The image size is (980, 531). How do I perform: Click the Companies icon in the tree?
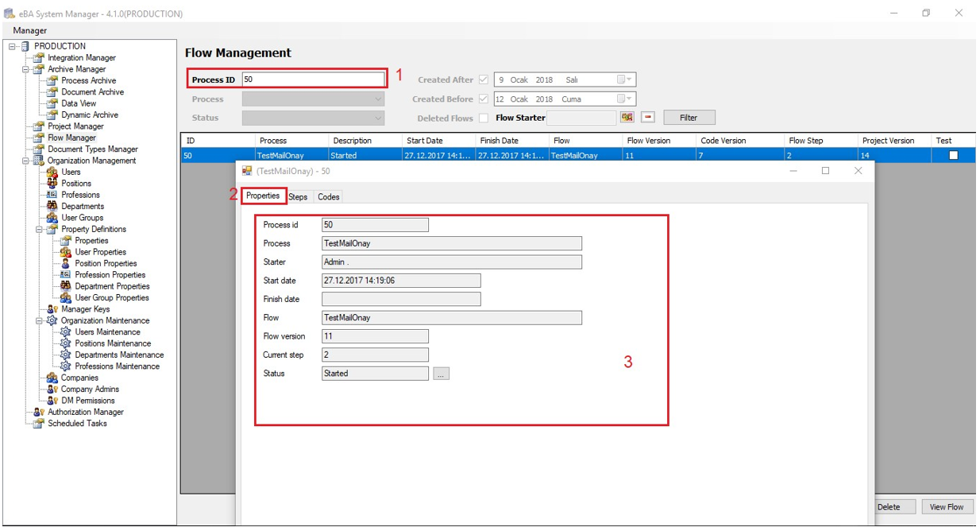[x=52, y=378]
